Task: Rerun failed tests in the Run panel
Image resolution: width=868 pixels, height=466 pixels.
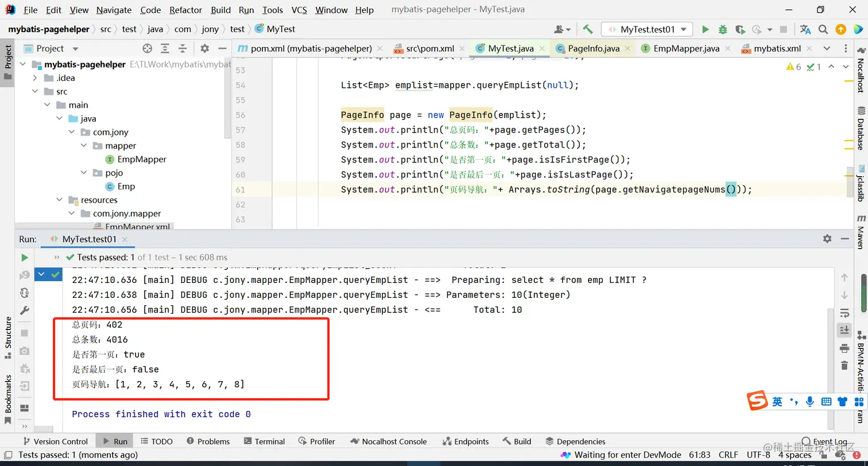Action: pos(25,275)
